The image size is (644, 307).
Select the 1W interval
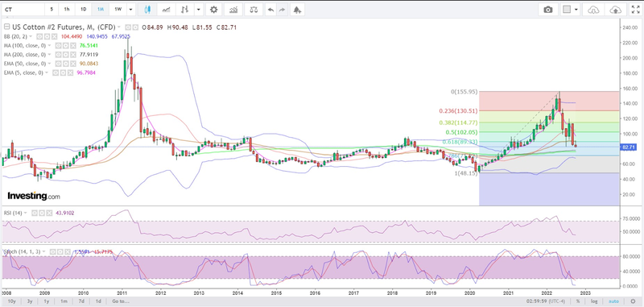118,9
